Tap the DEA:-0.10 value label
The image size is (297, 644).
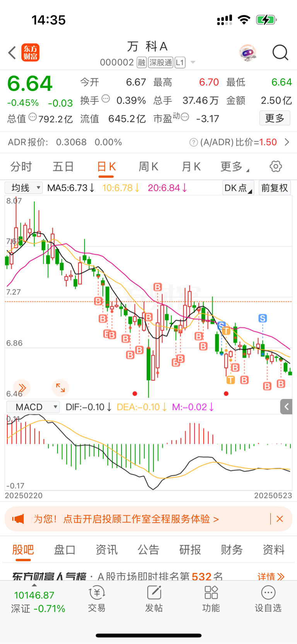(x=142, y=407)
